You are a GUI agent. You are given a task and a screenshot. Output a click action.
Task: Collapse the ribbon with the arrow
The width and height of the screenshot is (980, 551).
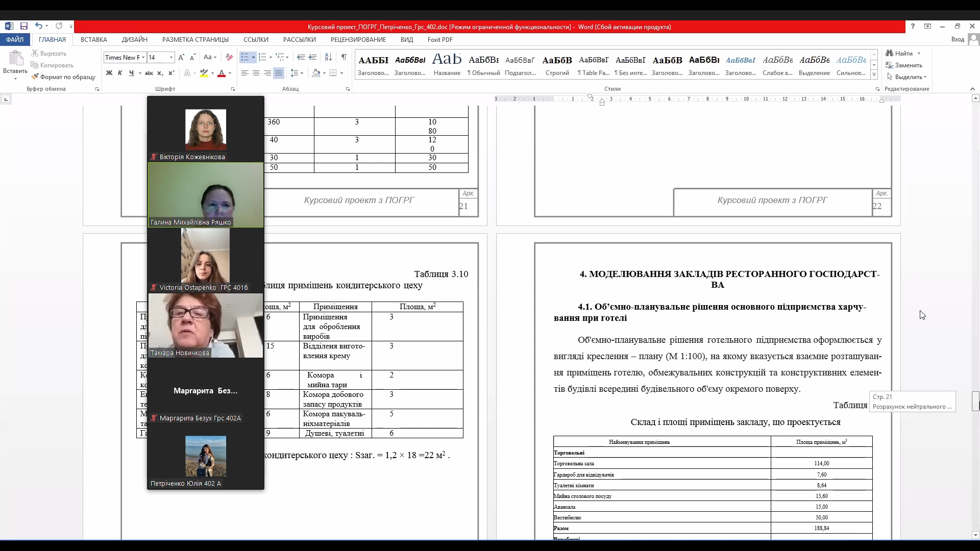(972, 89)
